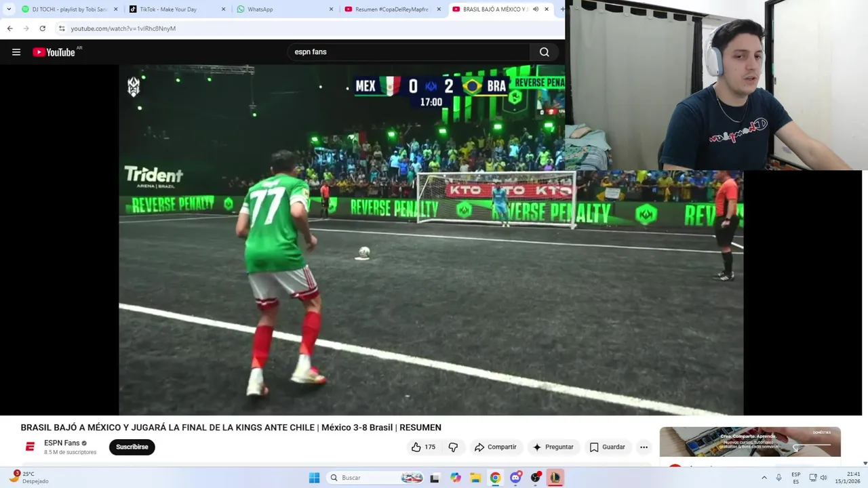Screen dimensions: 868x488
Task: Click the taskbar Buscar search box
Action: 376,478
